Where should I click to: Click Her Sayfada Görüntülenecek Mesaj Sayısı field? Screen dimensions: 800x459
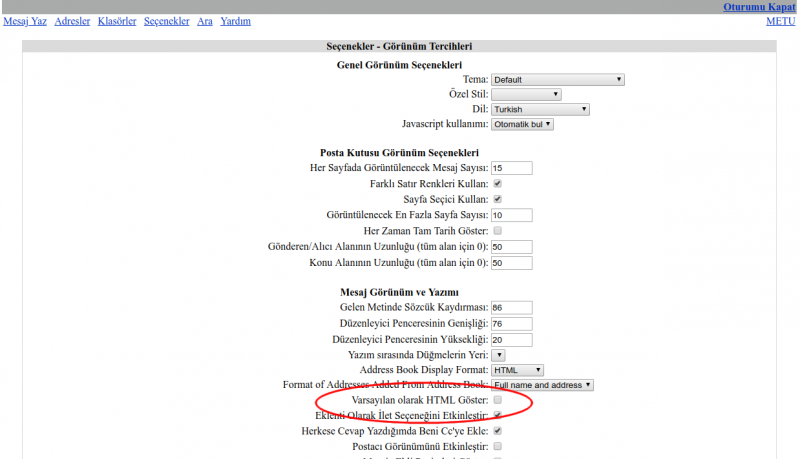[x=512, y=168]
